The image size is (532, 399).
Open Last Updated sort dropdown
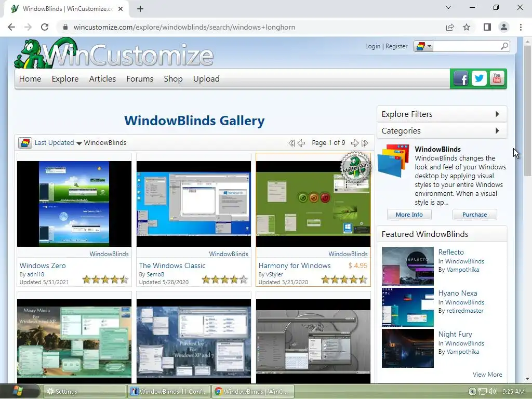58,143
